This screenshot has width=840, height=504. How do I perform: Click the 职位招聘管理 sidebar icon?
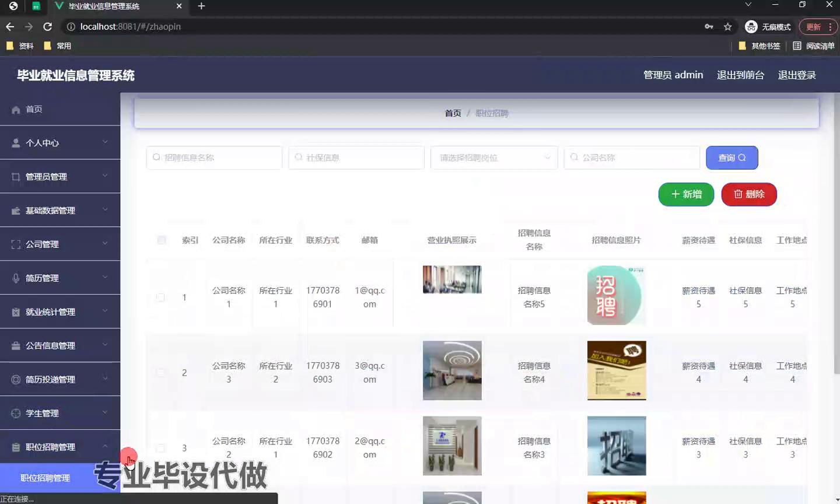[x=16, y=447]
